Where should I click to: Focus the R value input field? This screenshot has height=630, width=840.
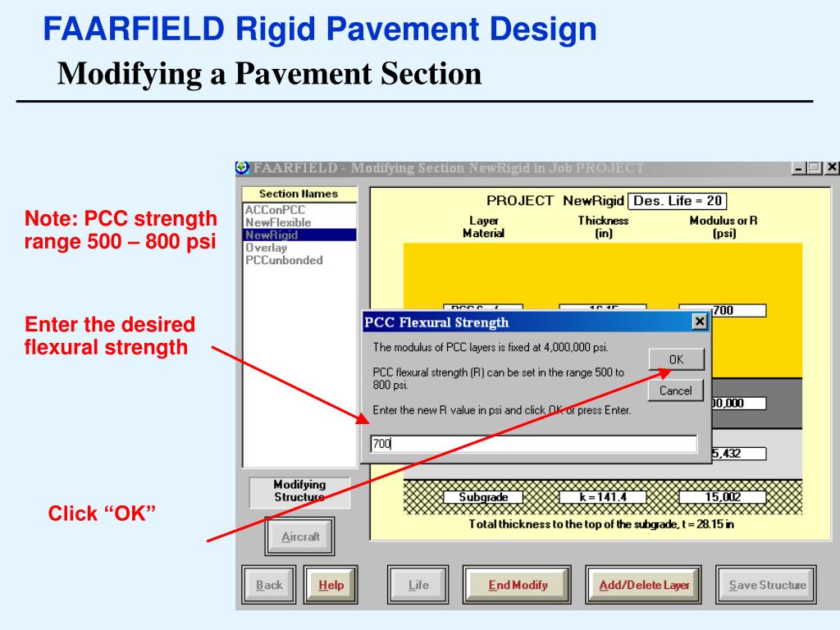click(533, 444)
